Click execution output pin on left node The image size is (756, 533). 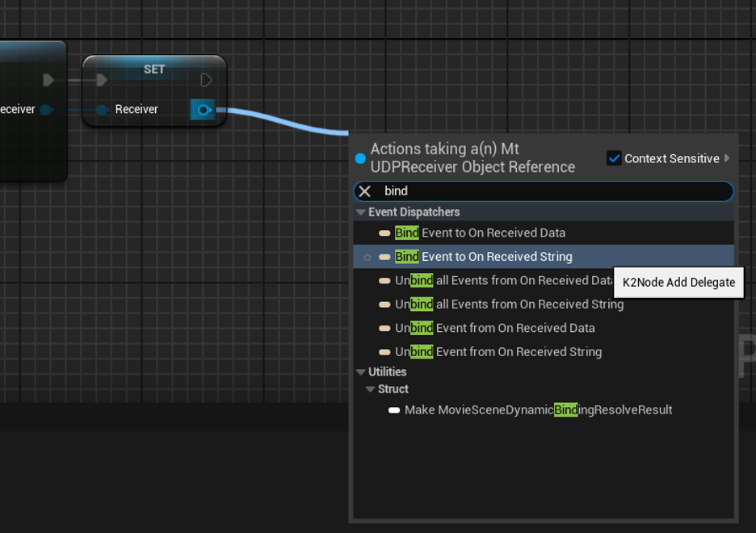[x=48, y=80]
